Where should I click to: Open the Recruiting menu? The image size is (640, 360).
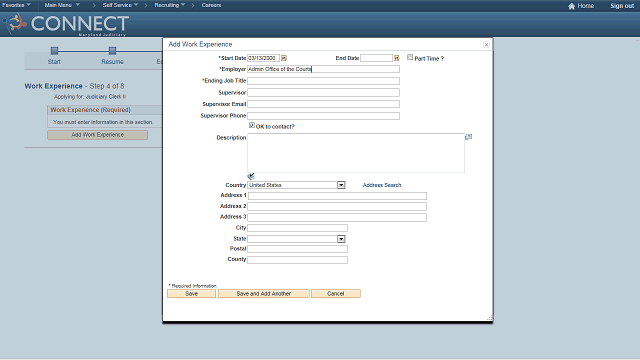(170, 5)
